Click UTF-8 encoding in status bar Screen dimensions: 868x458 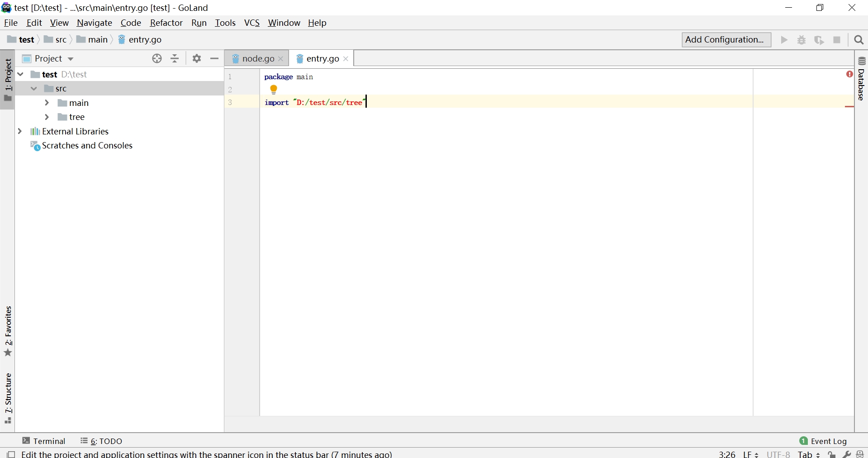(778, 454)
